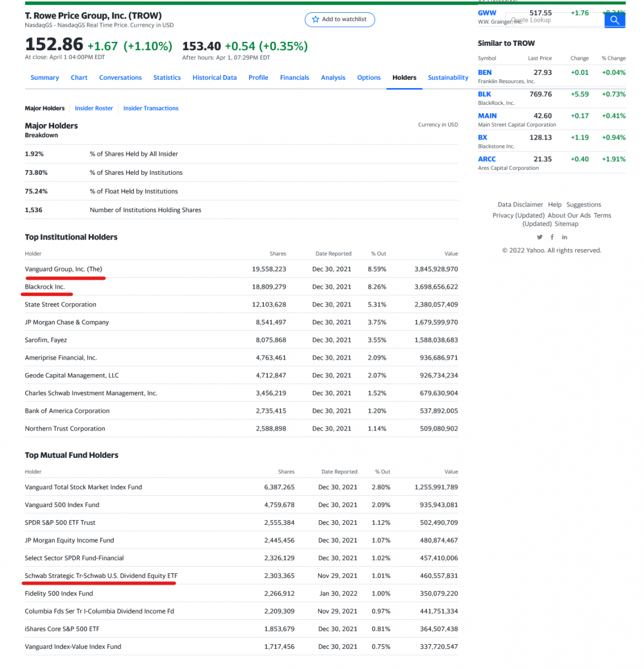Select the Historical Data tab

[x=214, y=78]
